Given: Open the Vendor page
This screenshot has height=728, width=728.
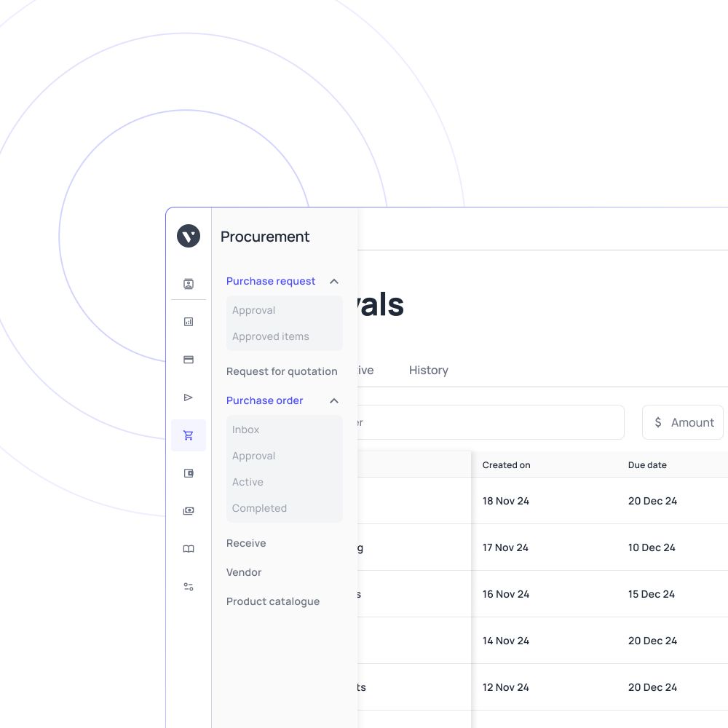Looking at the screenshot, I should click(x=244, y=572).
